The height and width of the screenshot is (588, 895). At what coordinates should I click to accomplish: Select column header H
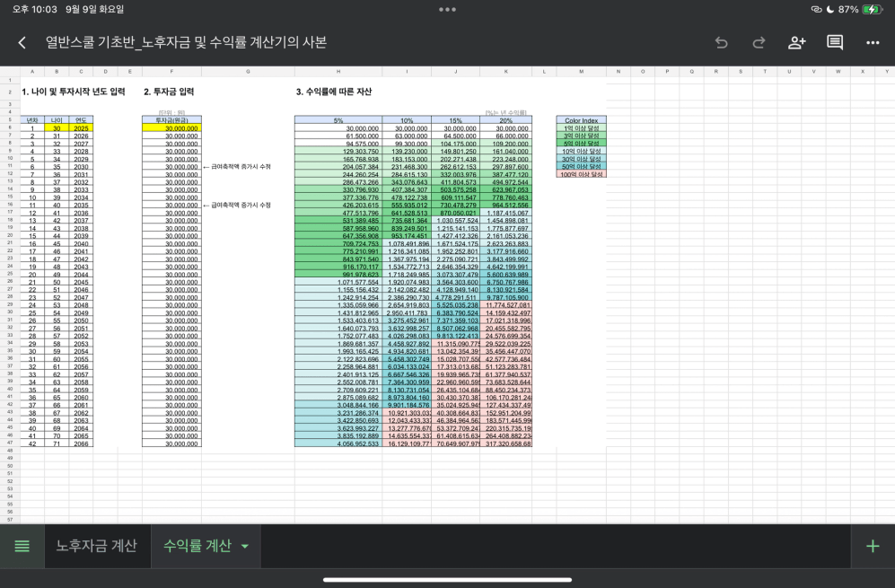pos(338,71)
